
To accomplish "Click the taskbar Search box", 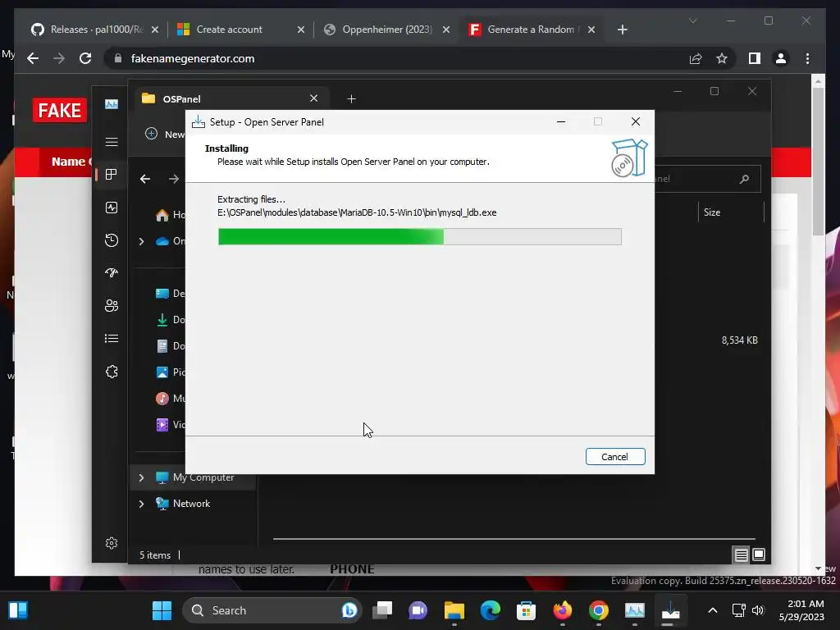I will [x=272, y=610].
